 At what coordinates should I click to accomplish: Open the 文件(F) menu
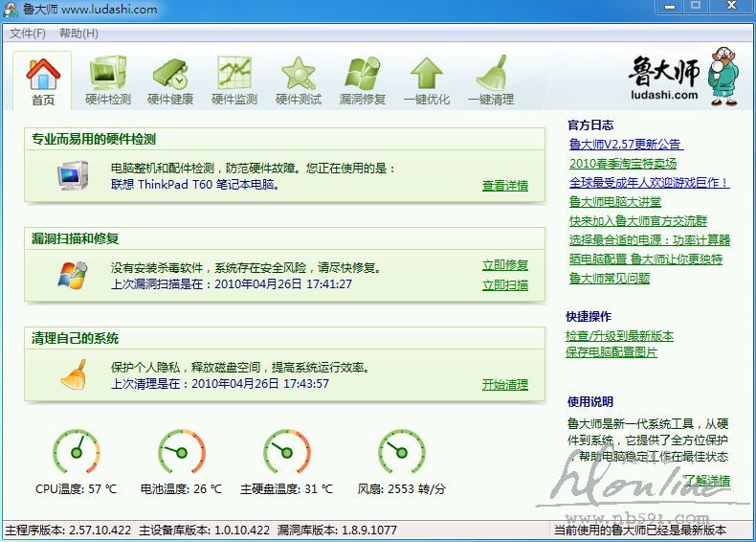pos(28,34)
